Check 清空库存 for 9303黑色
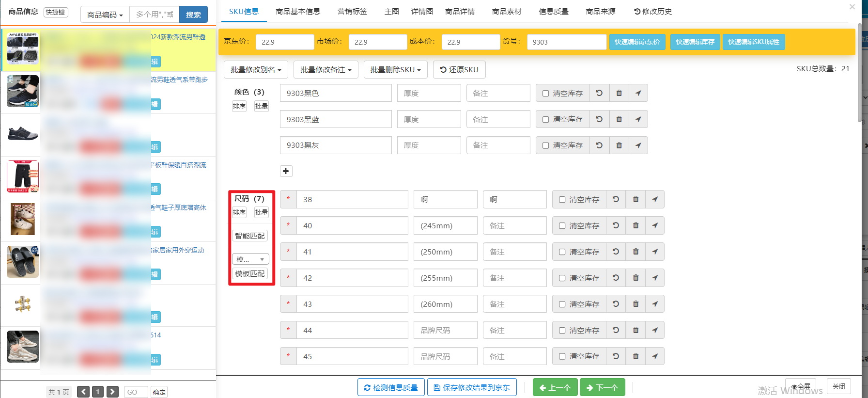Viewport: 868px width, 398px height. (546, 94)
